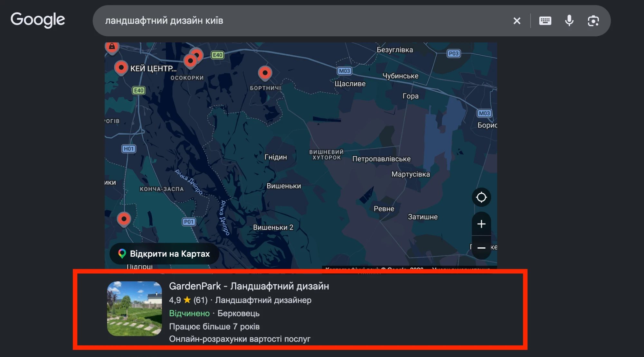Image resolution: width=644 pixels, height=357 pixels.
Task: Select the red pin above the P01 road sign
Action: (124, 219)
